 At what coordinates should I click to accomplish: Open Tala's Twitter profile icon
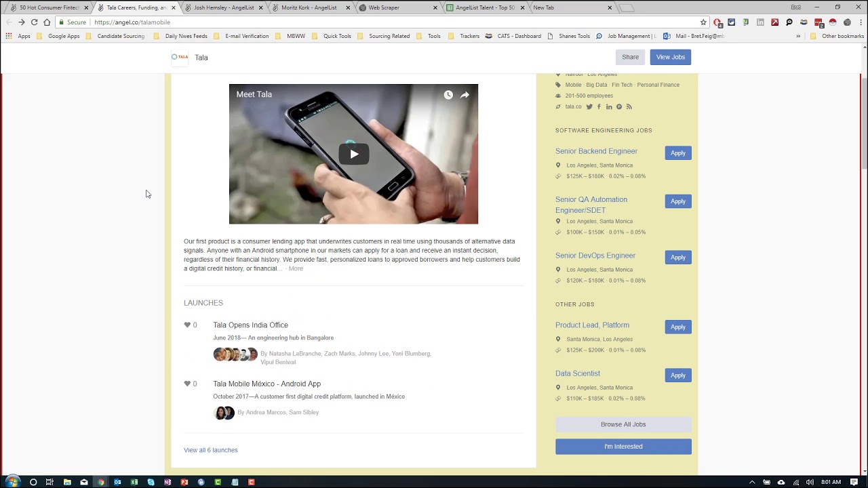point(589,106)
